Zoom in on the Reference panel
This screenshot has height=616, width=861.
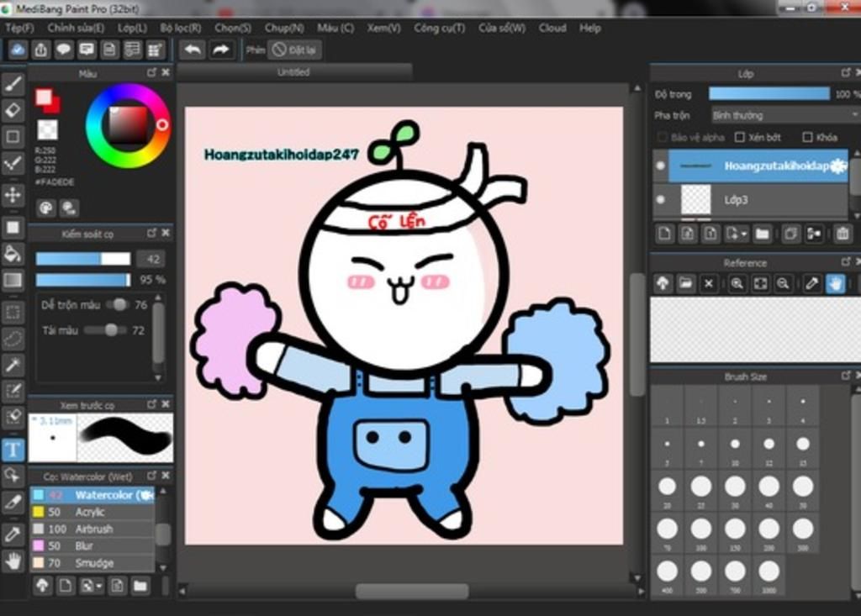pyautogui.click(x=737, y=283)
